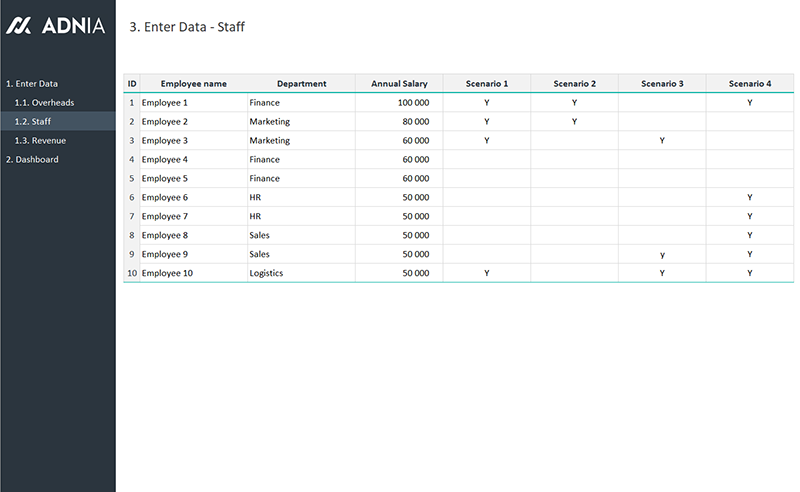Image resolution: width=800 pixels, height=492 pixels.
Task: Click the Employee name column header
Action: tap(193, 84)
